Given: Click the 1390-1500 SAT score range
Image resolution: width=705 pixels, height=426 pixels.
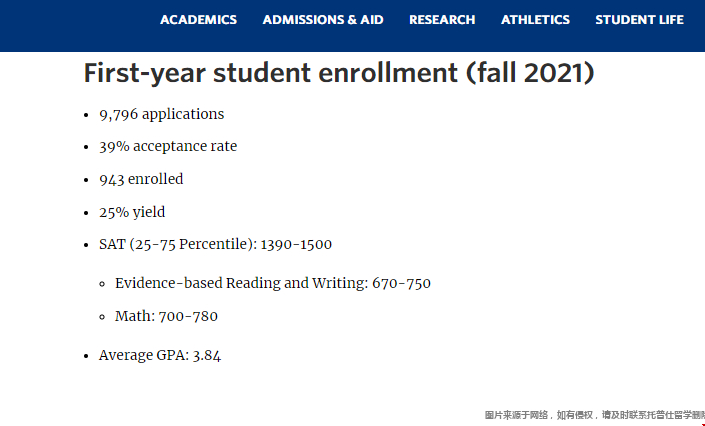Looking at the screenshot, I should click(x=296, y=244).
